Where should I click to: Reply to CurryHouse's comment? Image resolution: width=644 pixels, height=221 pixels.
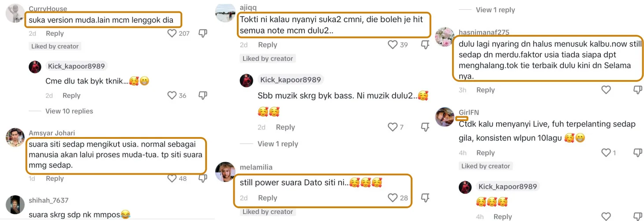55,34
